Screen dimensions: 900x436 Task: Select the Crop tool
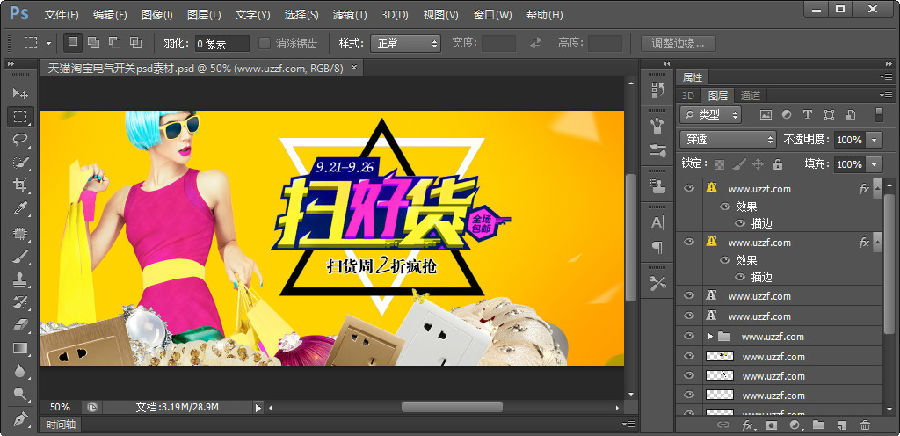[x=20, y=185]
